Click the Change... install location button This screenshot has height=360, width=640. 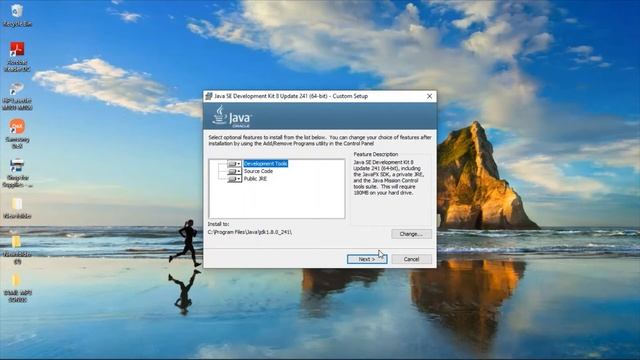tap(411, 234)
